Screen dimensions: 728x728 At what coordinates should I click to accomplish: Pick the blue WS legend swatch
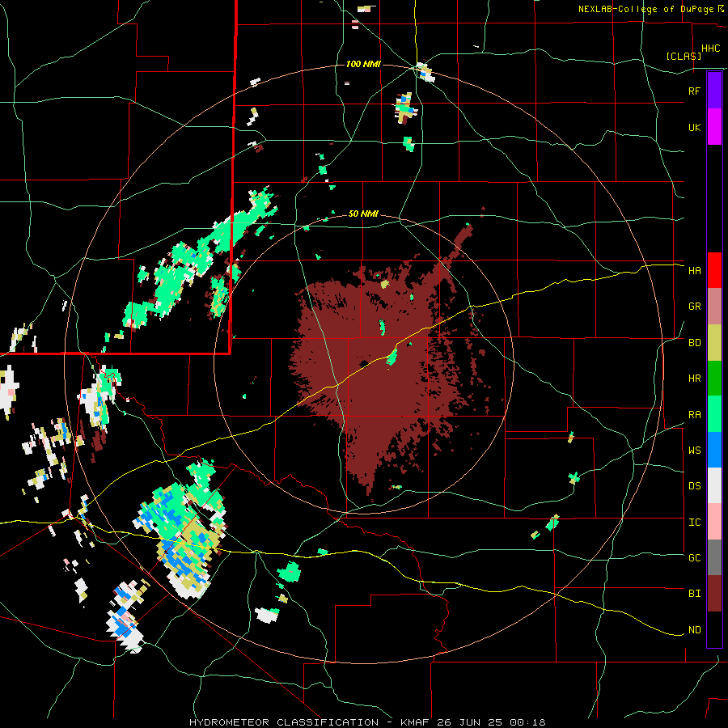tap(714, 450)
